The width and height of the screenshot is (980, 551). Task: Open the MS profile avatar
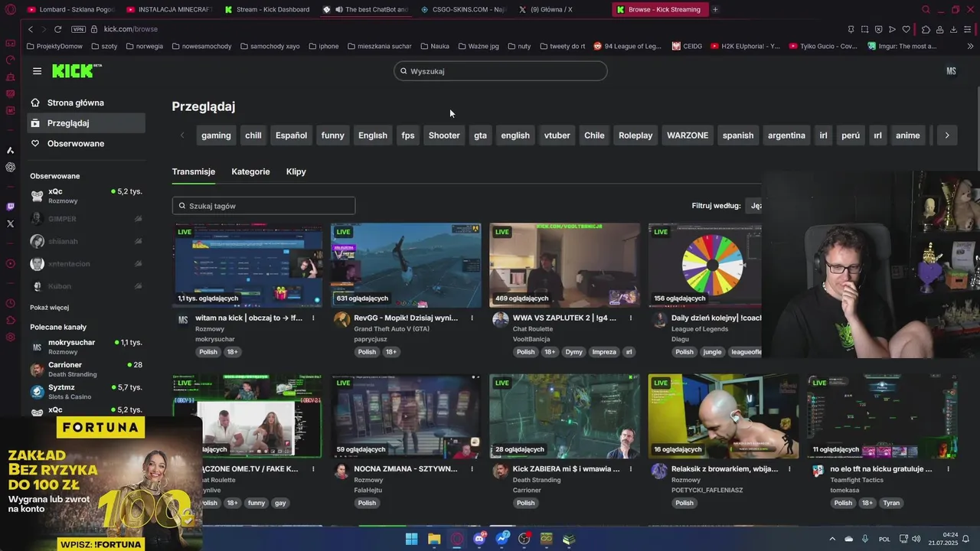click(x=951, y=71)
